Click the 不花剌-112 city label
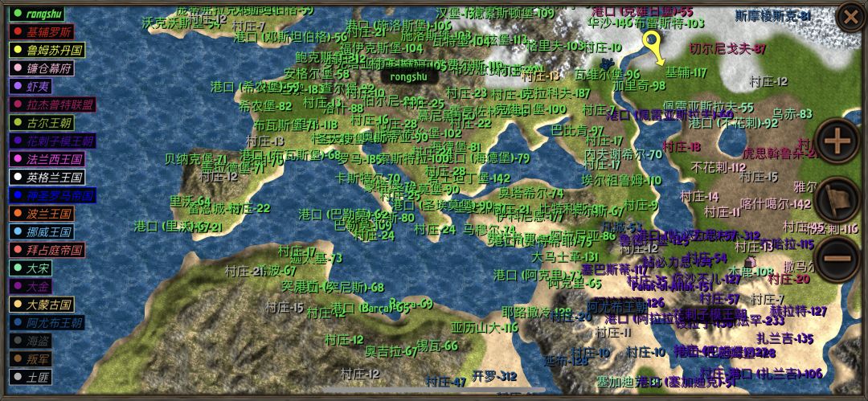The width and height of the screenshot is (868, 401). [719, 166]
